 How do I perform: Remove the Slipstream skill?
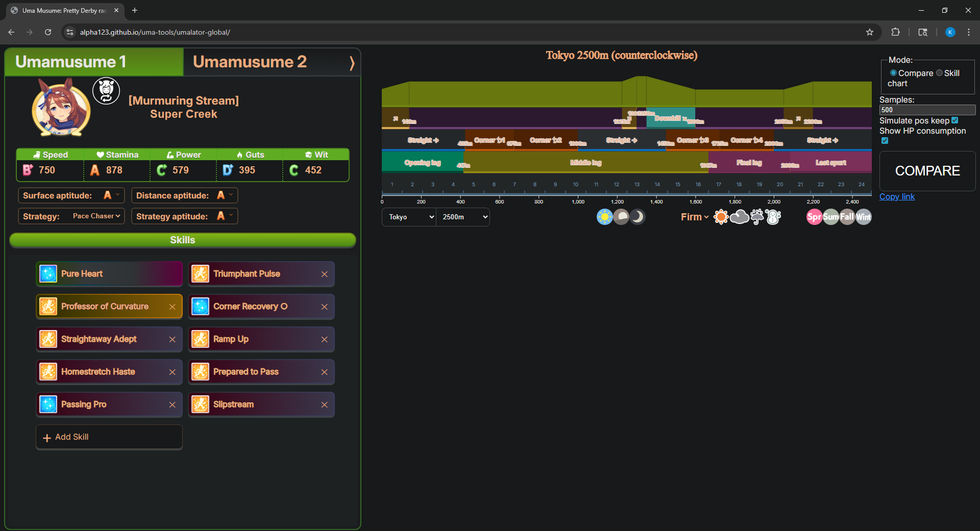click(x=324, y=405)
